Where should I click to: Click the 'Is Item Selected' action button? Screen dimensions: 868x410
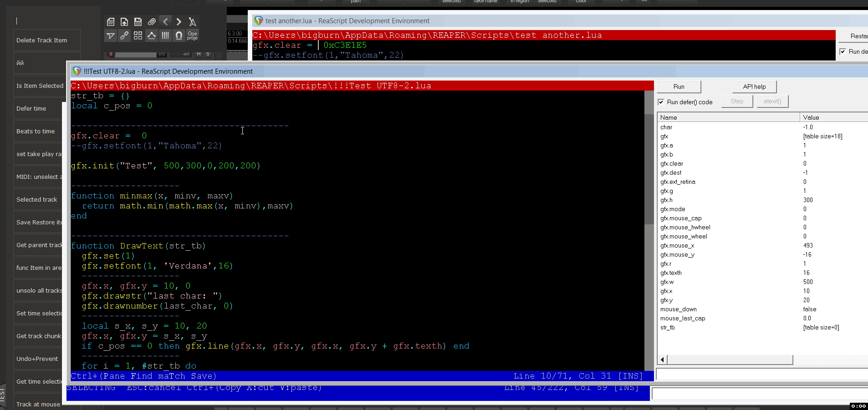click(40, 86)
